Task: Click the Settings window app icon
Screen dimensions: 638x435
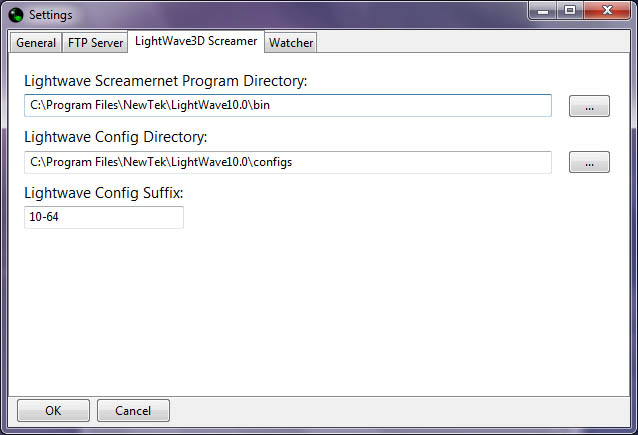Action: point(15,15)
